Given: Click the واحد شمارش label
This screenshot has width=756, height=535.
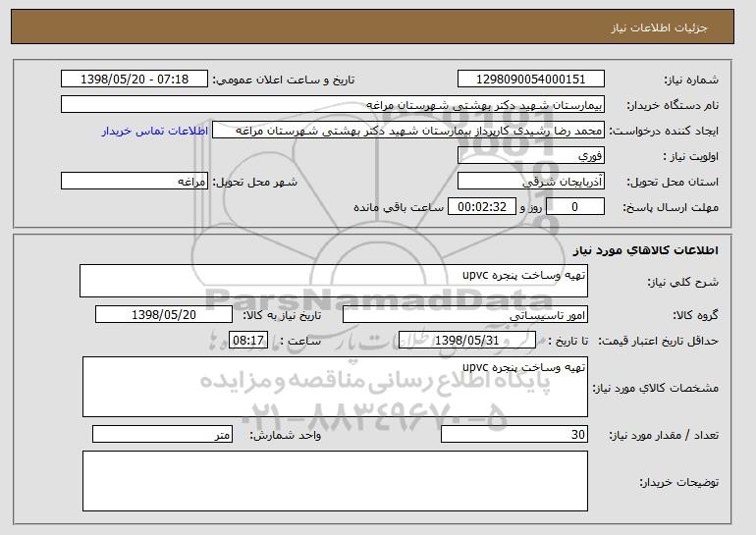Looking at the screenshot, I should pos(286,435).
